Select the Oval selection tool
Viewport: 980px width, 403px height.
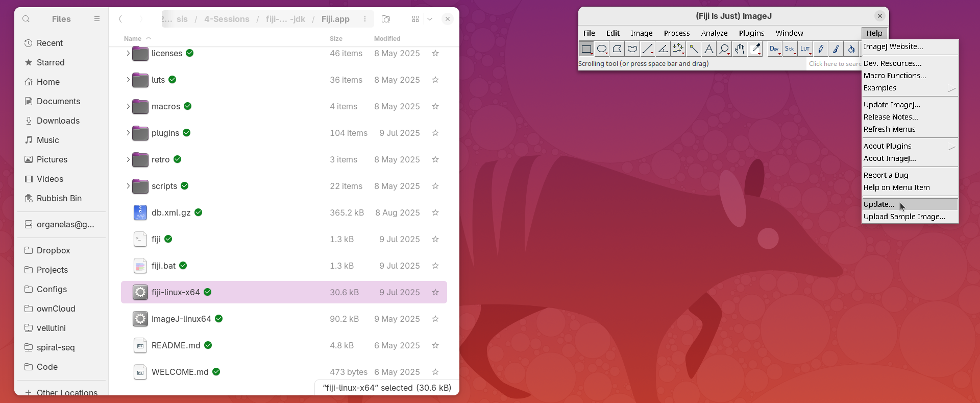tap(602, 49)
